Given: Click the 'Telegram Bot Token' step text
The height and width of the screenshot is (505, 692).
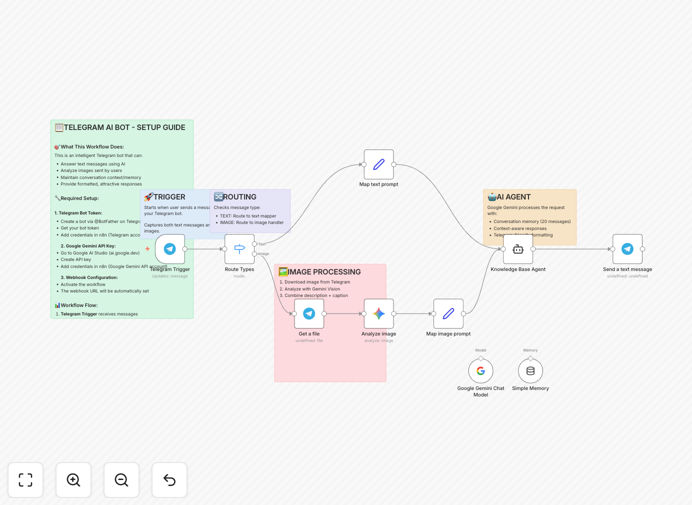Looking at the screenshot, I should click(x=78, y=213).
